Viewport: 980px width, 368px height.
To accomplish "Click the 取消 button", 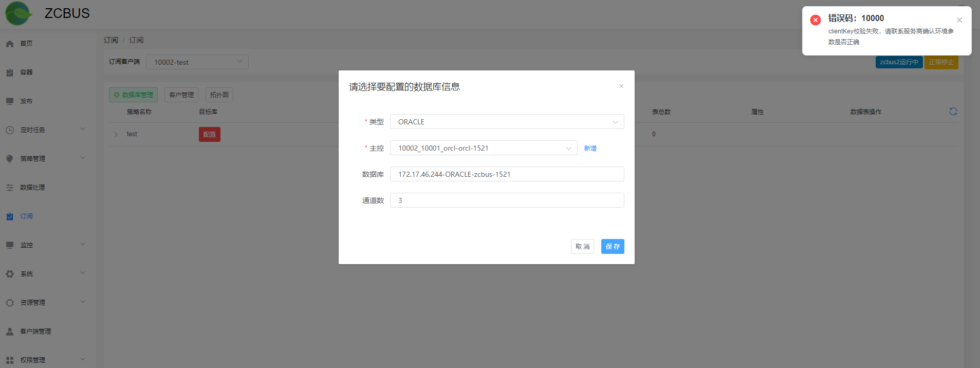I will (582, 247).
